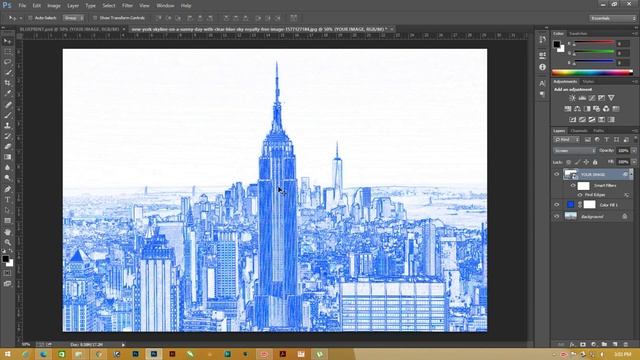Toggle visibility of Find Edges filter

pyautogui.click(x=580, y=195)
